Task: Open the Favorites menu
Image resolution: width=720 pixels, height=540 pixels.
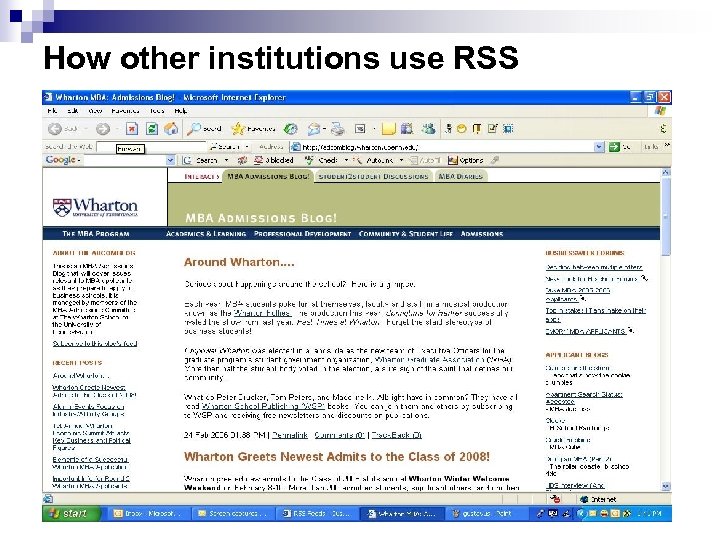Action: click(x=125, y=111)
